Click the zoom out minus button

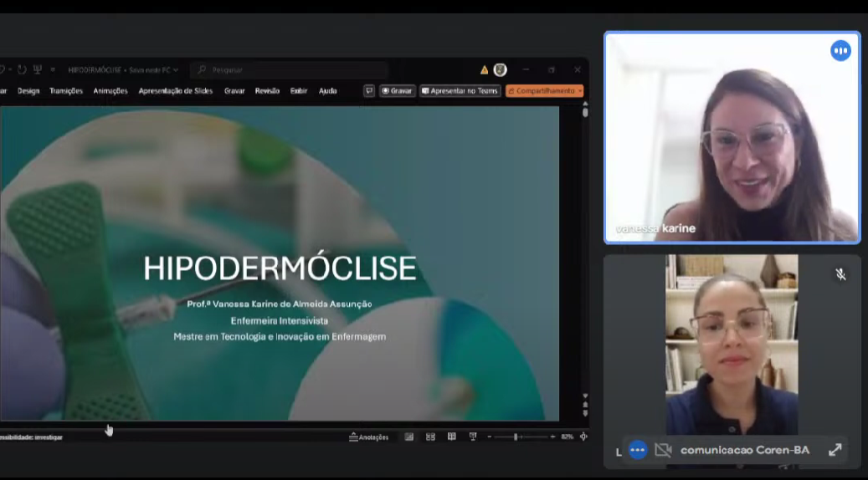click(x=490, y=437)
